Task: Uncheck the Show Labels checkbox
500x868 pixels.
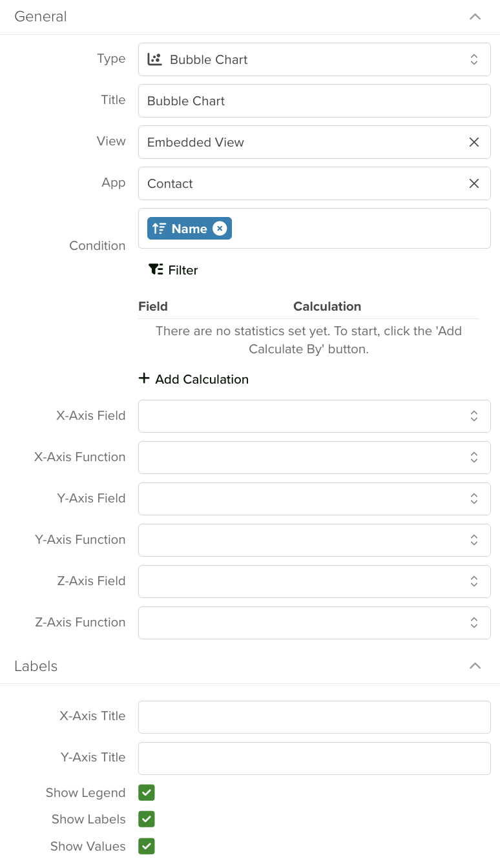Action: 147,819
